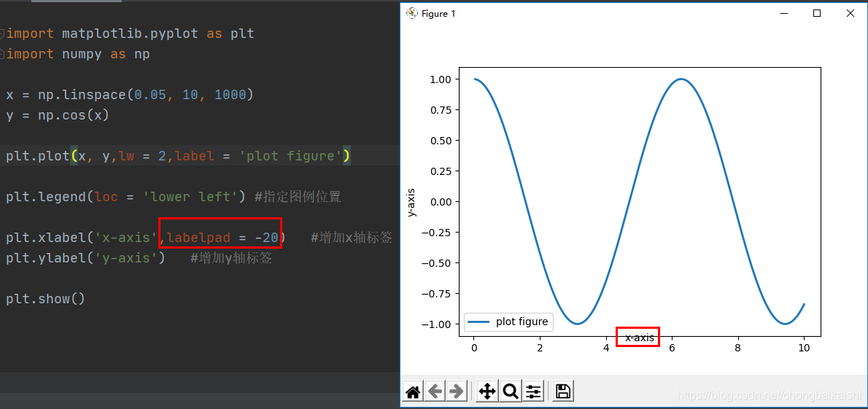Click the np.linspace code line
868x409 pixels.
[130, 95]
